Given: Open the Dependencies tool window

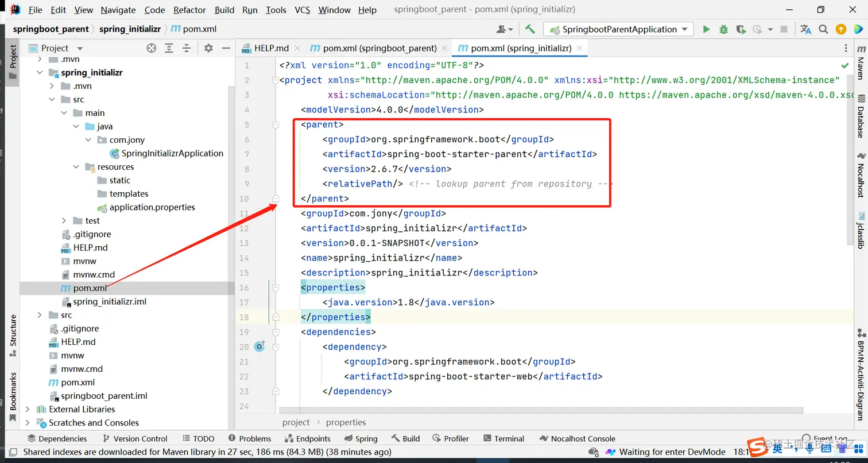Looking at the screenshot, I should [x=56, y=439].
